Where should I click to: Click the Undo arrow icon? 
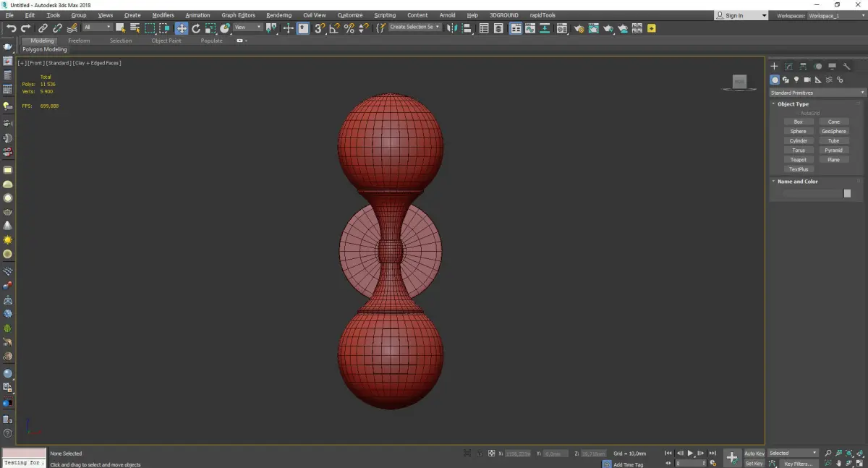11,28
